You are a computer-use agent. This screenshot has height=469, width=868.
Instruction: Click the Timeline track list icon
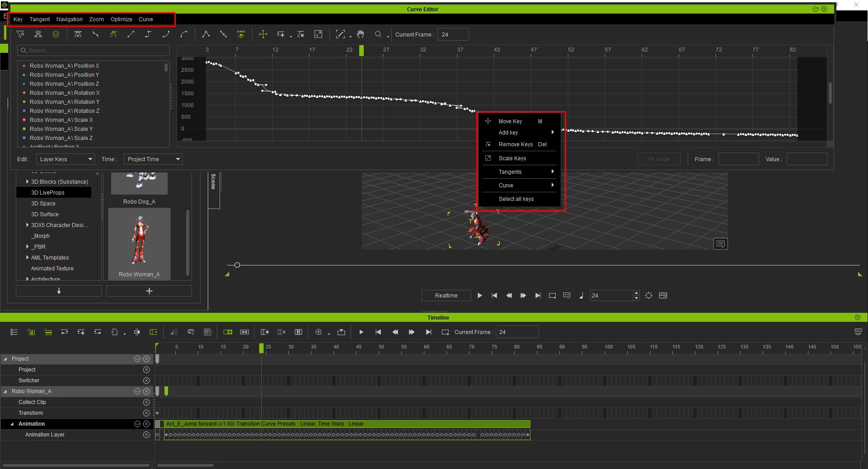[x=14, y=332]
